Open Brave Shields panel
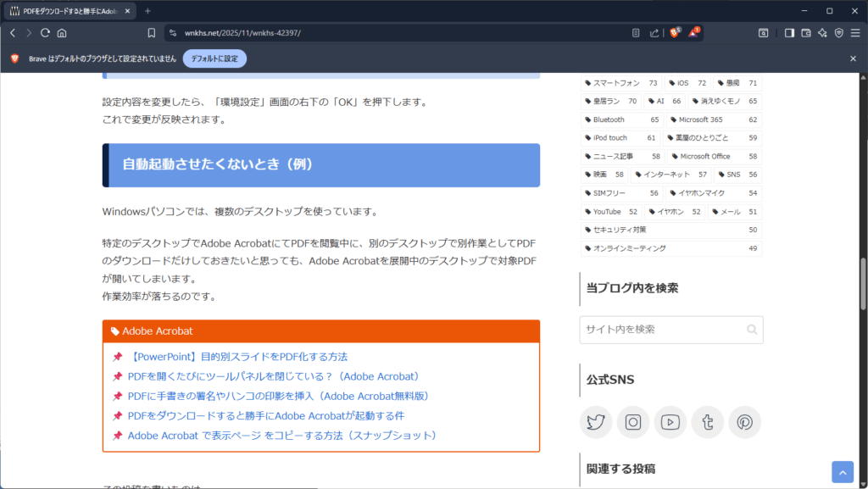 (x=674, y=33)
